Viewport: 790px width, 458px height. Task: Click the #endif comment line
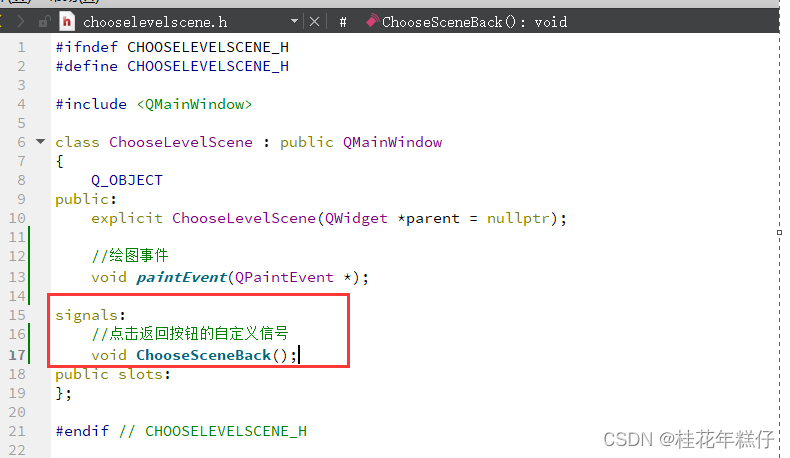181,431
